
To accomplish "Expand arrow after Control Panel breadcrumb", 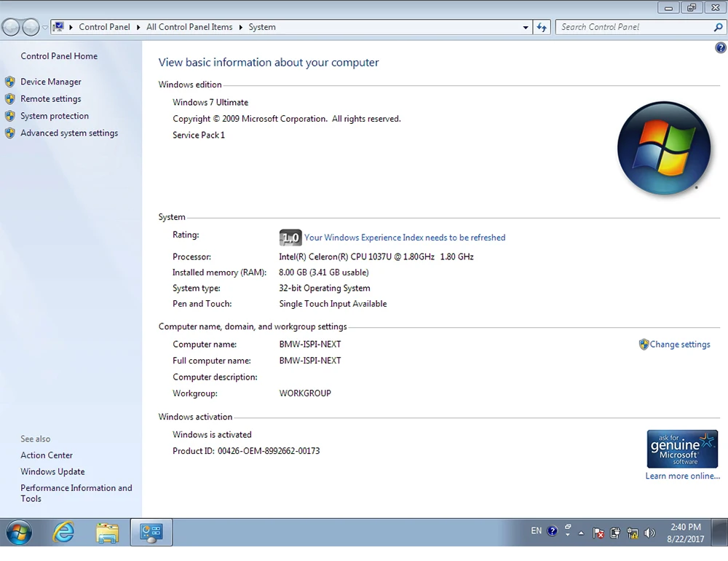I will pos(138,28).
